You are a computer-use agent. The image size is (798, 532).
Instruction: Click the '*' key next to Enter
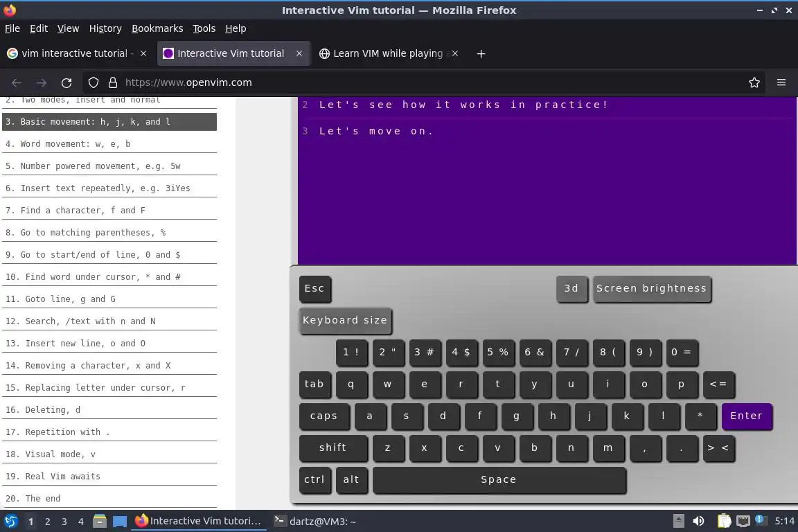click(700, 416)
